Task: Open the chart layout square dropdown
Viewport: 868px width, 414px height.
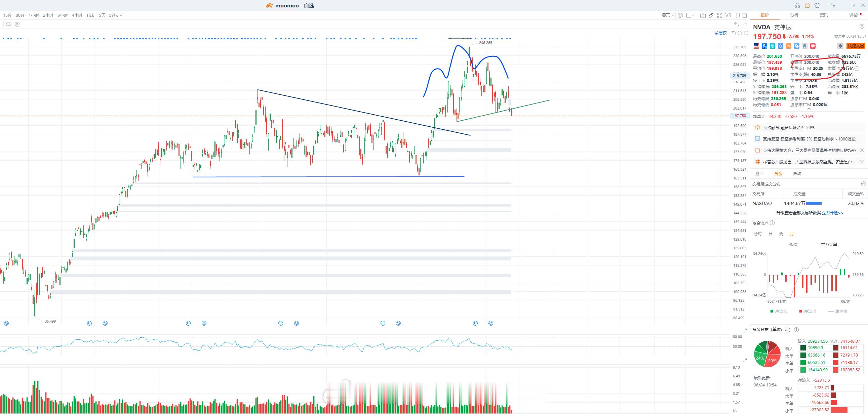Action: (x=691, y=15)
